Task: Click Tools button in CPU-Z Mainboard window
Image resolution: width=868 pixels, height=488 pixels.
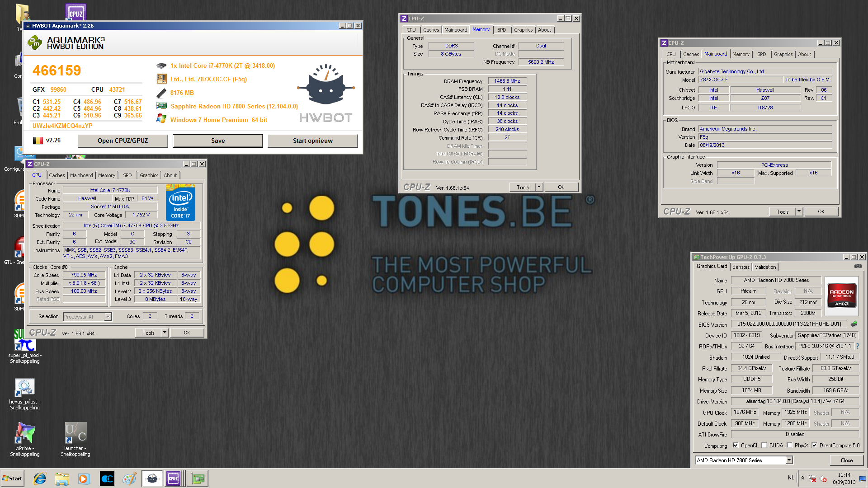Action: coord(783,211)
